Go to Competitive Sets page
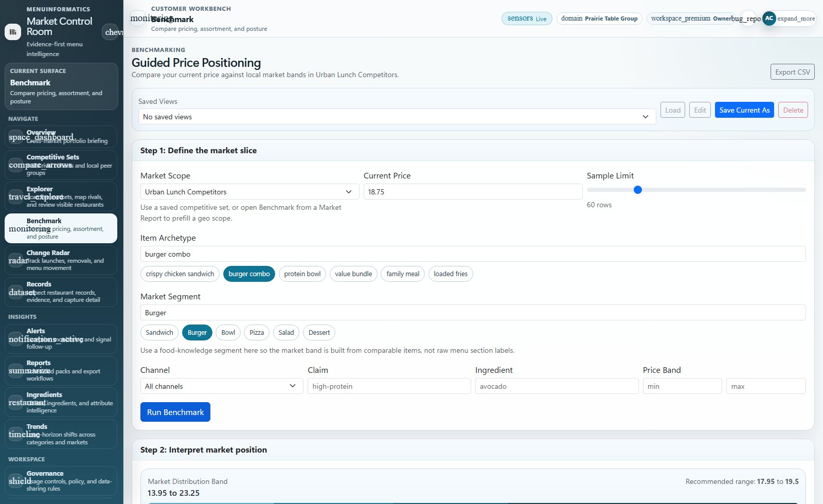Screen dimensions: 823x504 click(61, 165)
